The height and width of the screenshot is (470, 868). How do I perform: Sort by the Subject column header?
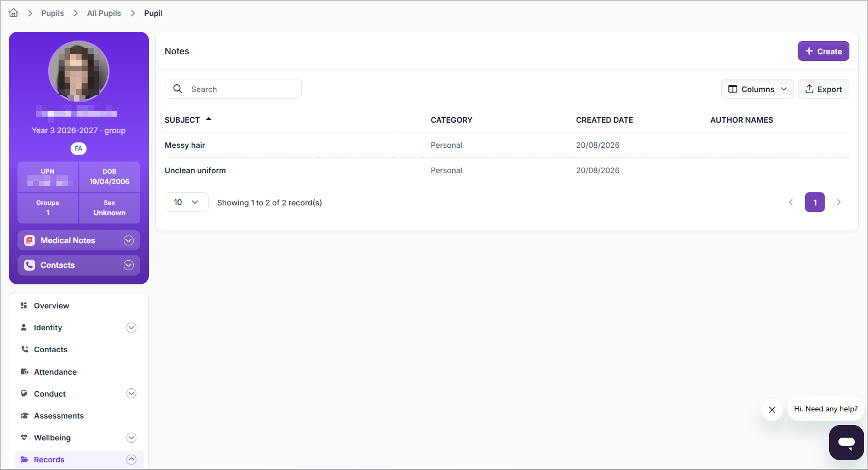click(x=182, y=120)
